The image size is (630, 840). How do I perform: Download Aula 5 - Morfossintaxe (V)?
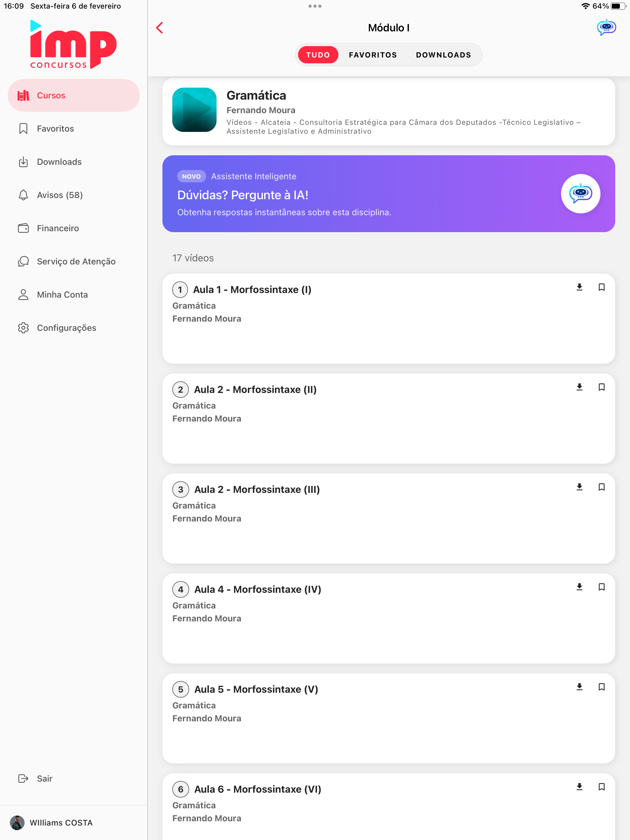(579, 687)
